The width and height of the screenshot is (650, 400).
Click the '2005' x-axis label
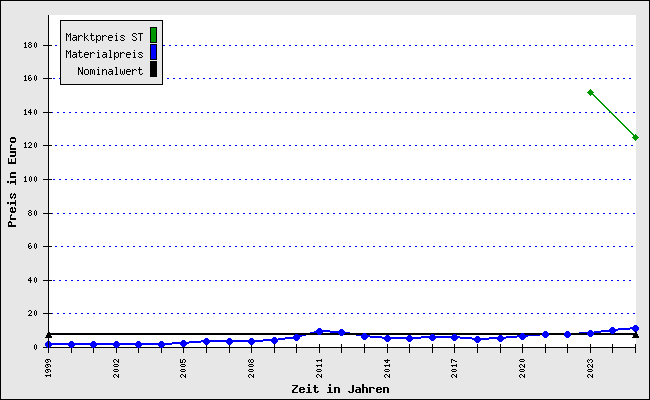click(184, 368)
